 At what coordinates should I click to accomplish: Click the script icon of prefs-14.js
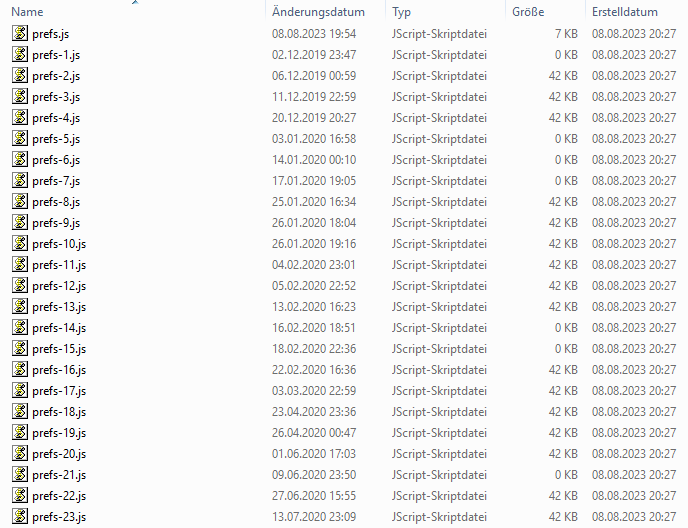point(20,327)
